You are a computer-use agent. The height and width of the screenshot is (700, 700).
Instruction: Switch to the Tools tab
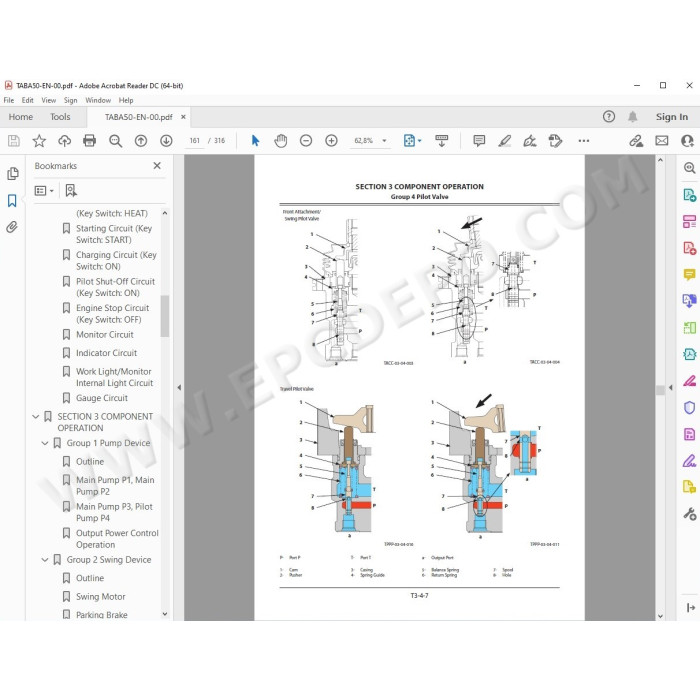(x=60, y=117)
